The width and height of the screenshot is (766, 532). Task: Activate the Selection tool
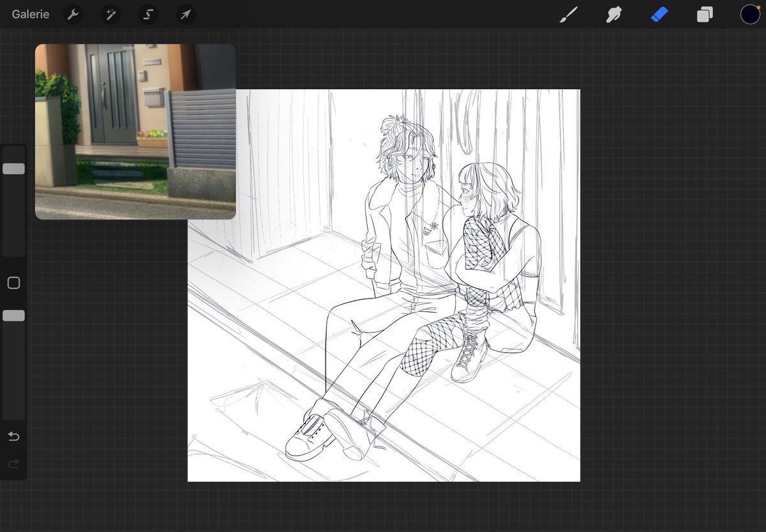148,14
